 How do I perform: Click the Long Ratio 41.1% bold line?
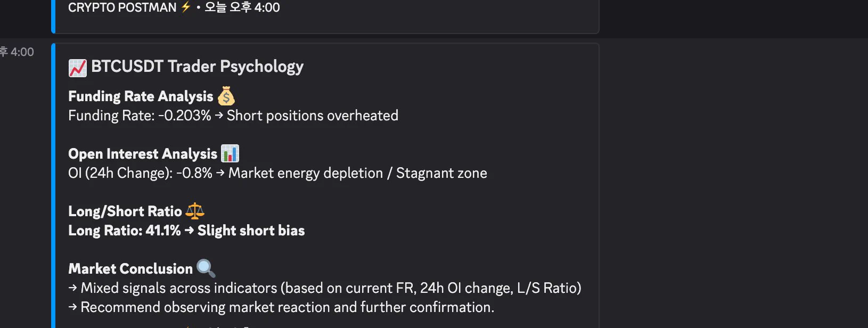pos(186,231)
